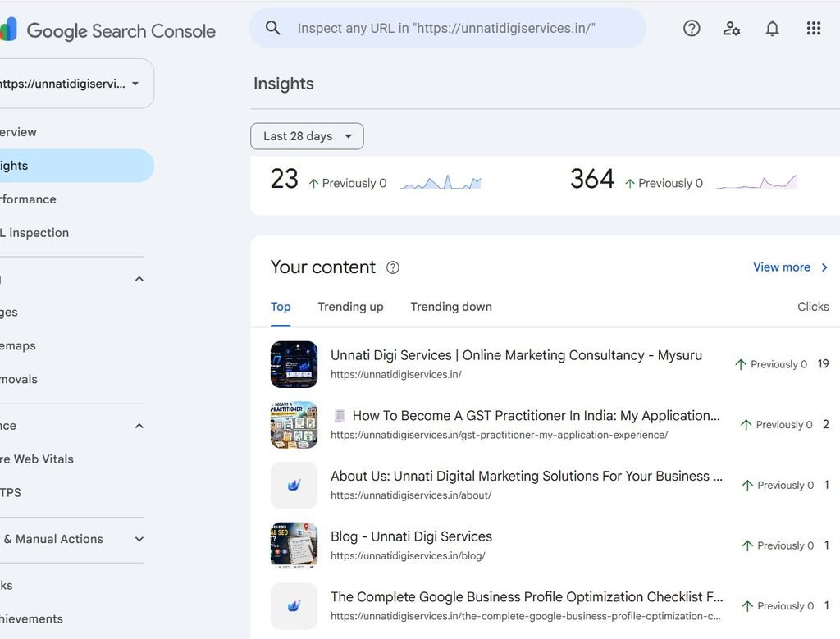
Task: Open the Google apps grid
Action: tap(813, 29)
